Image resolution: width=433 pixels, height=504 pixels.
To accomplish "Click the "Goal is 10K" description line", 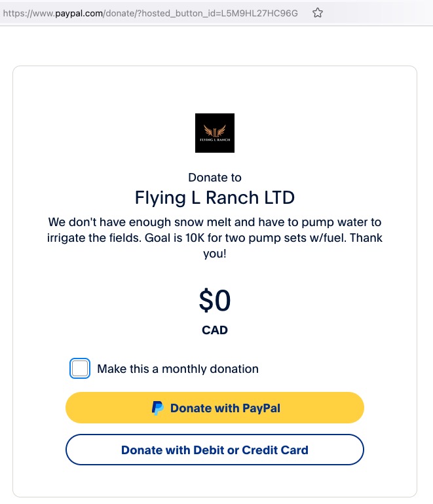I will [x=215, y=238].
